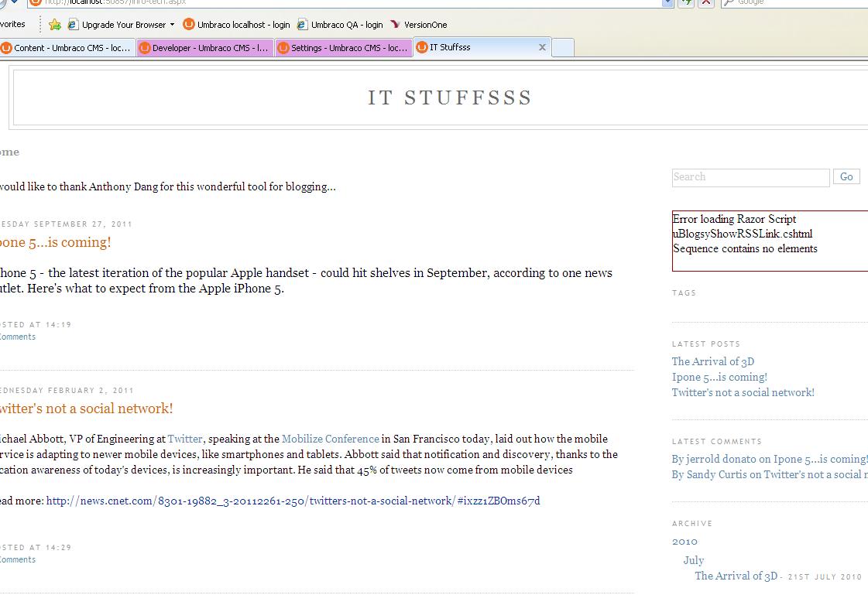Viewport: 868px width, 595px height.
Task: Click the IT STUFFSSS blog header title
Action: pyautogui.click(x=450, y=97)
